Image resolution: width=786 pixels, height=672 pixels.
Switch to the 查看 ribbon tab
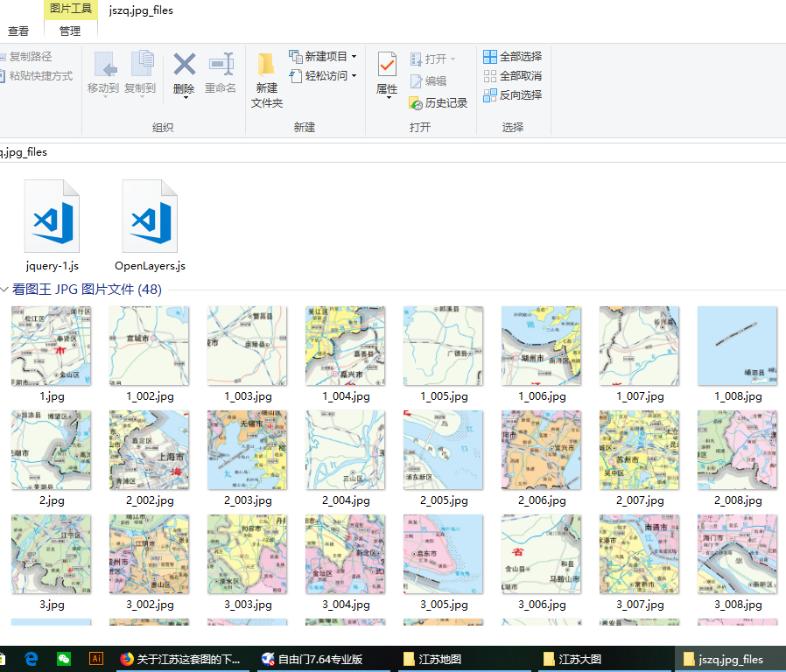[x=18, y=31]
